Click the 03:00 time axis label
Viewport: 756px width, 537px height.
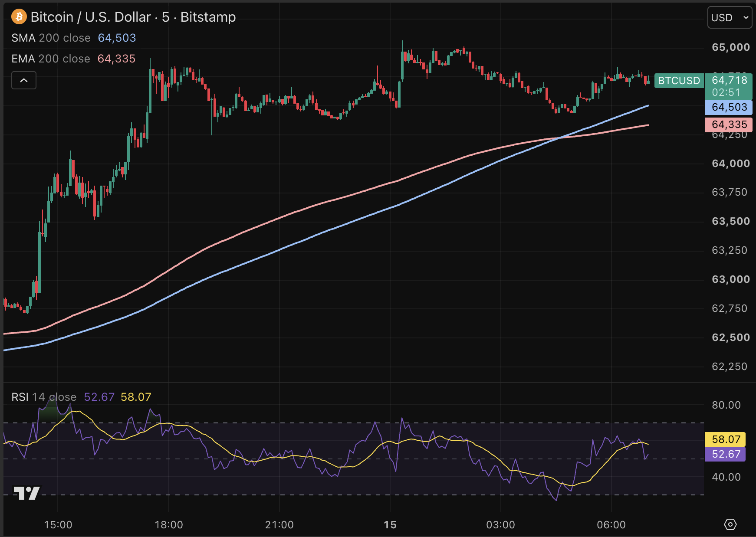[500, 525]
